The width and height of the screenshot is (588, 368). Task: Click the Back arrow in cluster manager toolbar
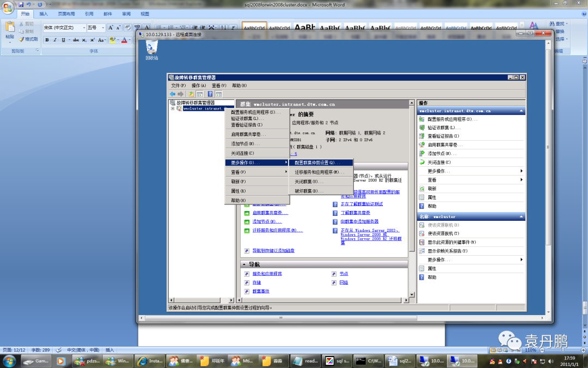(173, 94)
